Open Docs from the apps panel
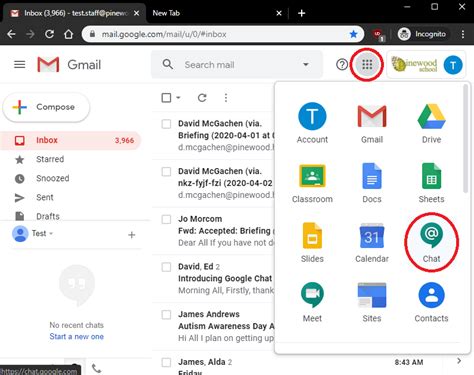 tap(372, 183)
